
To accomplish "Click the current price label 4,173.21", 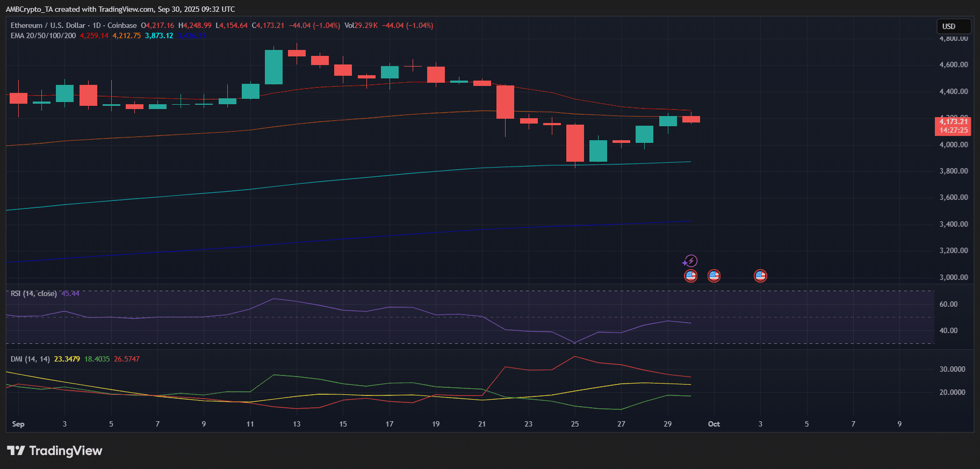I will click(953, 122).
